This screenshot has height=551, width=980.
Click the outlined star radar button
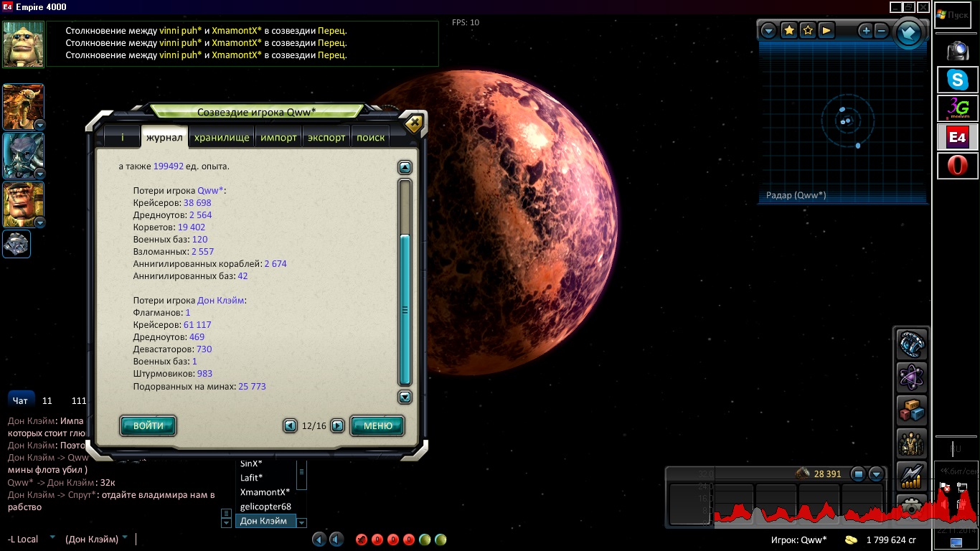click(x=808, y=30)
